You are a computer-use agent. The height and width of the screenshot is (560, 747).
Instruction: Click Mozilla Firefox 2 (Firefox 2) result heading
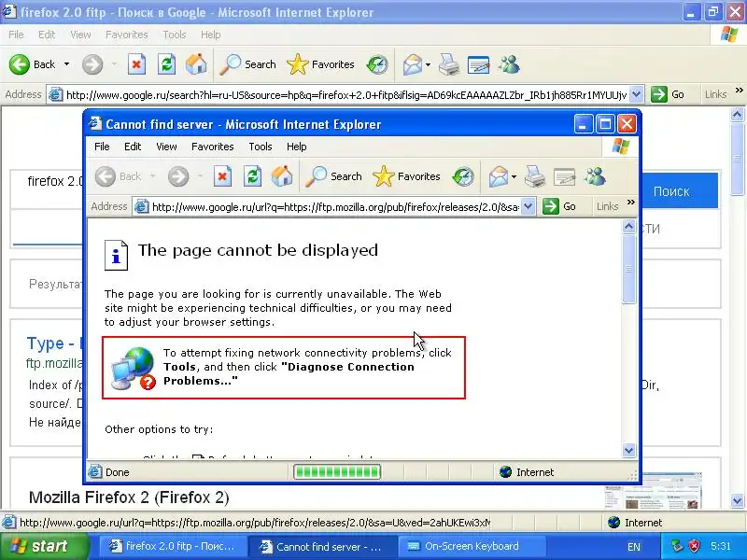tap(129, 497)
